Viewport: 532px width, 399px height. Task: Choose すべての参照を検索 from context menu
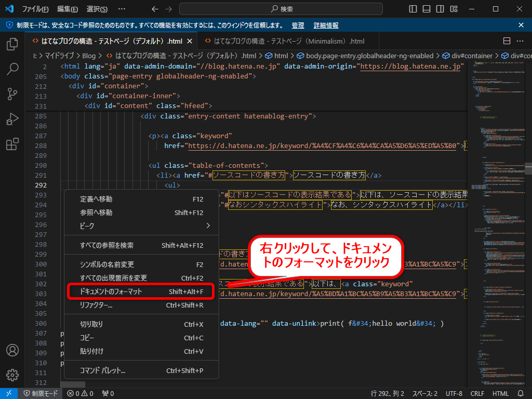141,245
